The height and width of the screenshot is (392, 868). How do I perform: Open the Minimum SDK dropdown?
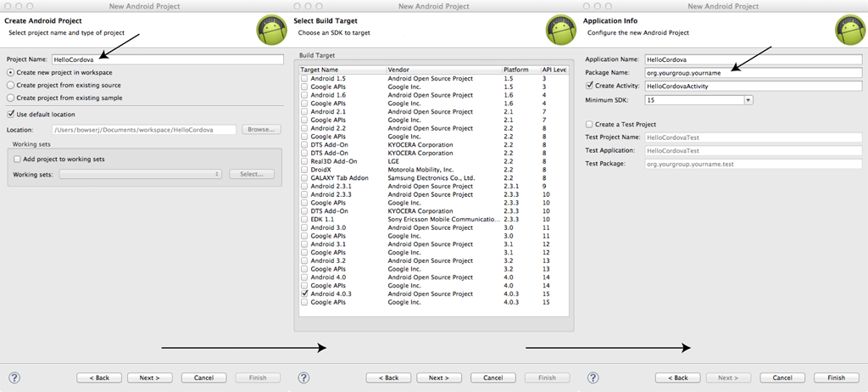tap(748, 100)
